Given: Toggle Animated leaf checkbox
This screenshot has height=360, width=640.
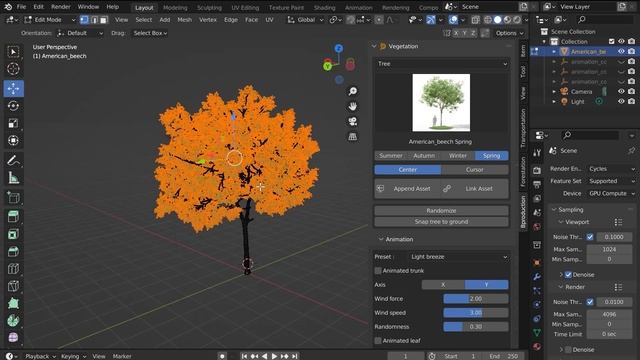Looking at the screenshot, I should click(x=378, y=340).
